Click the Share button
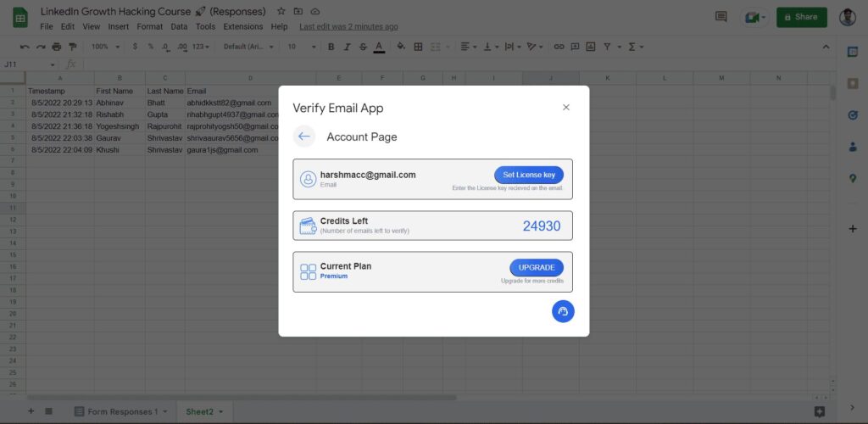This screenshot has width=868, height=424. point(802,17)
